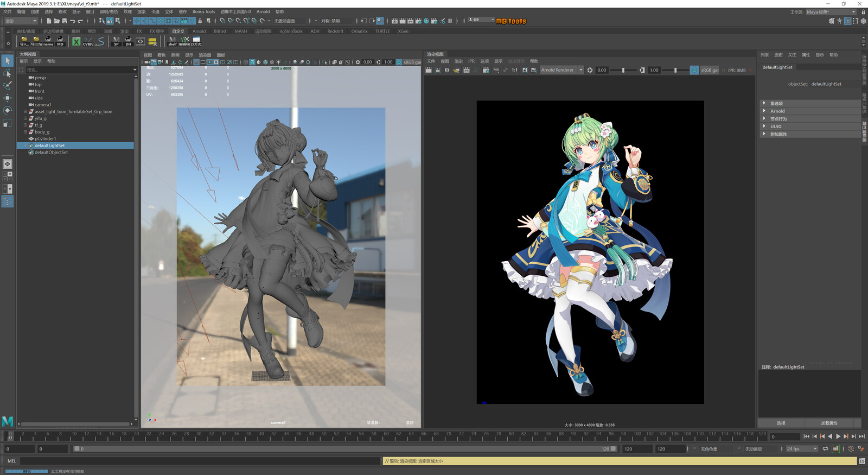Click the 1:1 real size icon

click(x=514, y=70)
